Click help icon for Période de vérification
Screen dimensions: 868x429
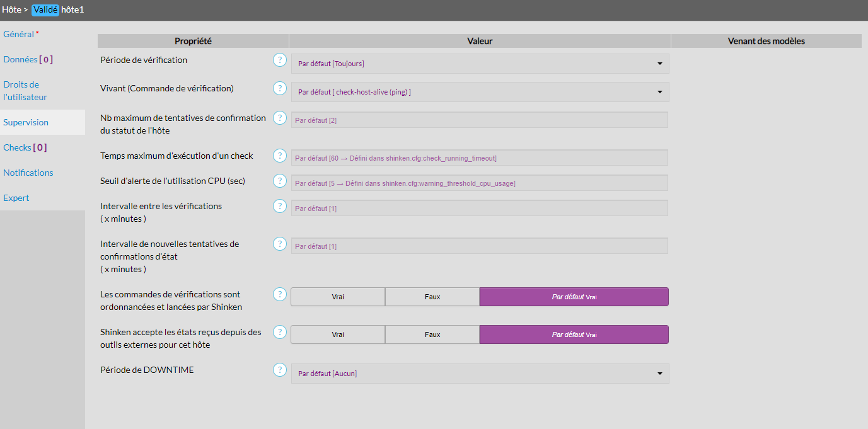coord(279,60)
